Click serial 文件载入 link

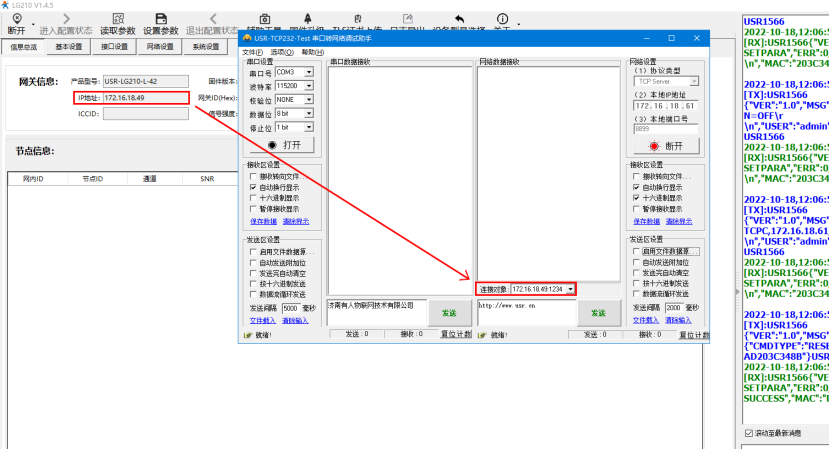point(263,320)
